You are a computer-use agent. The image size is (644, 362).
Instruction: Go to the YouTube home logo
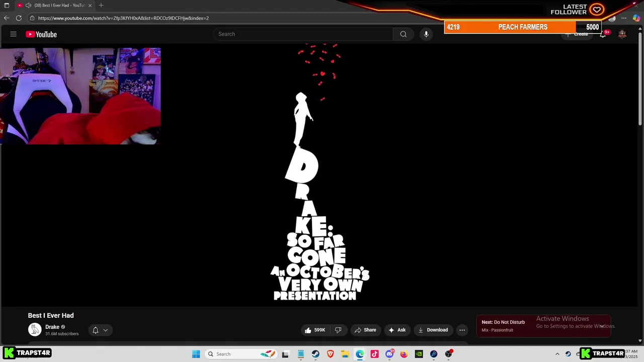click(41, 34)
